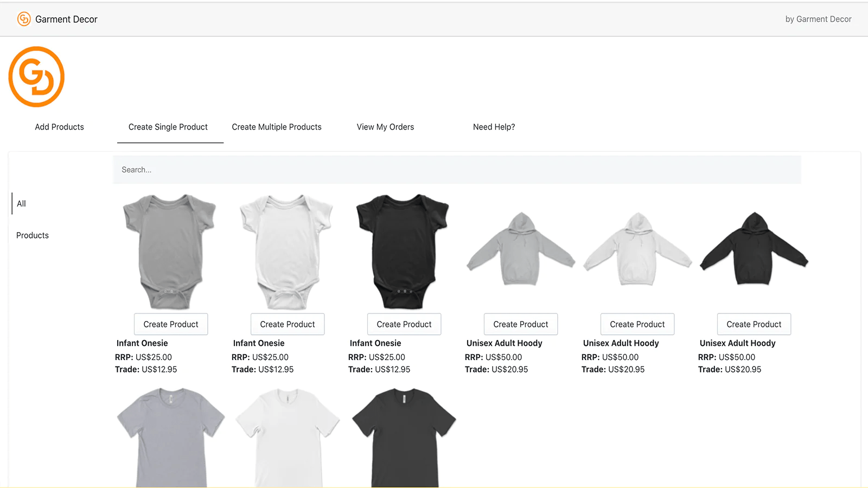
Task: Open the Need Help section
Action: point(494,127)
